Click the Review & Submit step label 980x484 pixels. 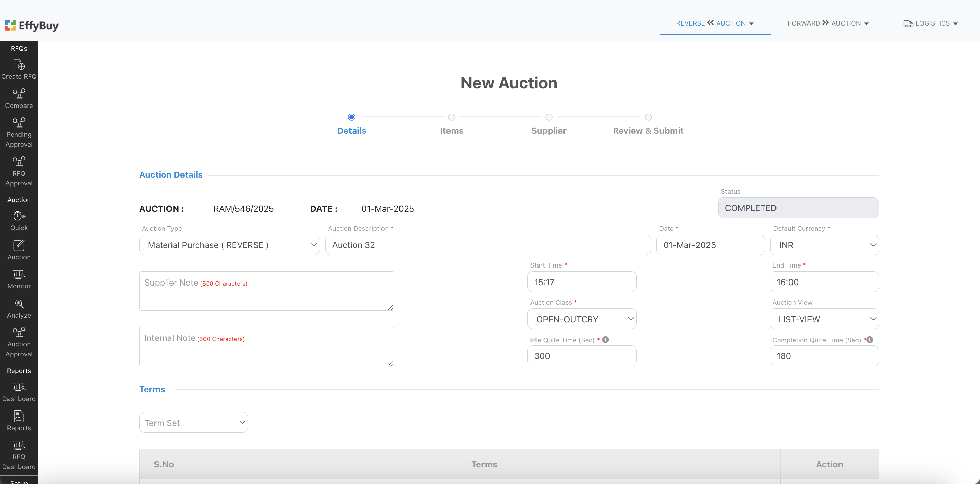648,130
